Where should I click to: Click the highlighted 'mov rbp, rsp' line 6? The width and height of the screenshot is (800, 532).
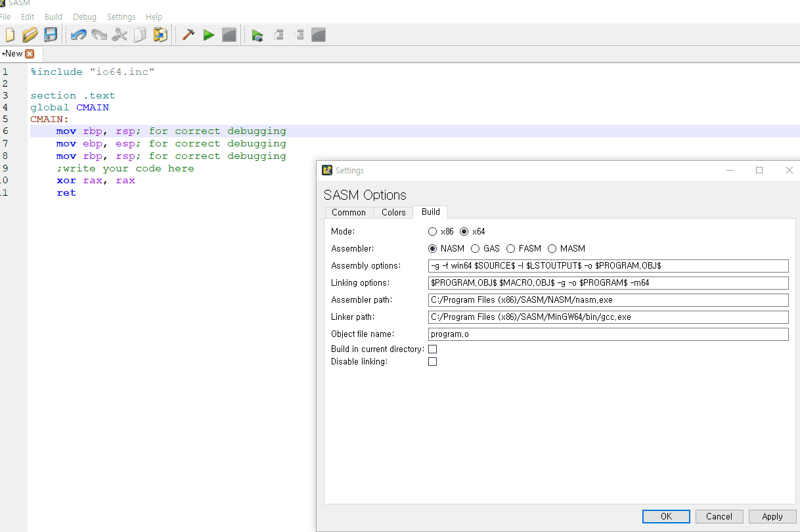tap(171, 131)
